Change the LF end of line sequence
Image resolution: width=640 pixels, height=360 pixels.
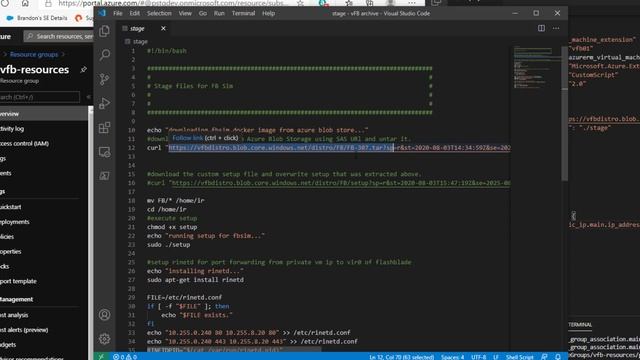(496, 357)
